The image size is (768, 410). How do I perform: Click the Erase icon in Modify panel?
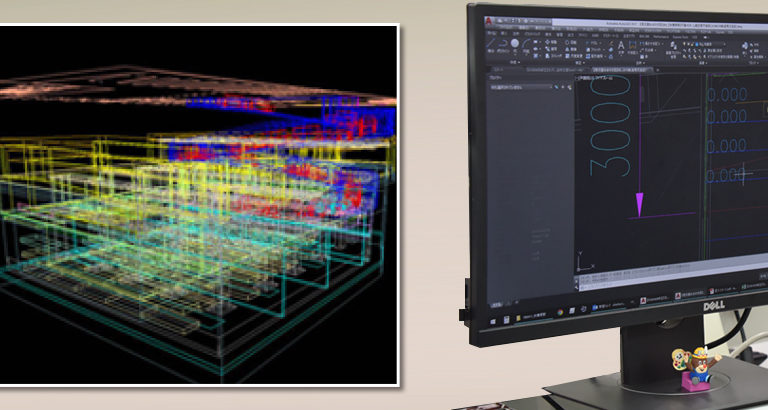[x=611, y=49]
